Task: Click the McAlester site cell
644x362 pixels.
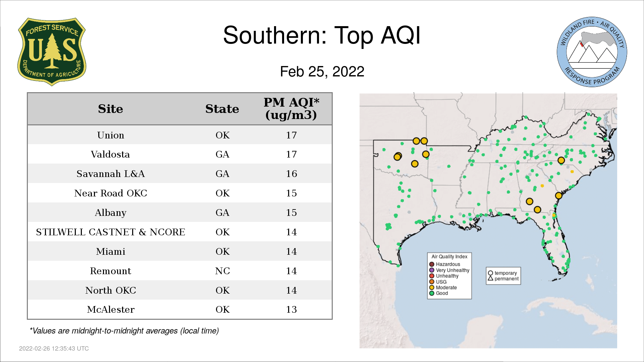Action: click(x=110, y=309)
